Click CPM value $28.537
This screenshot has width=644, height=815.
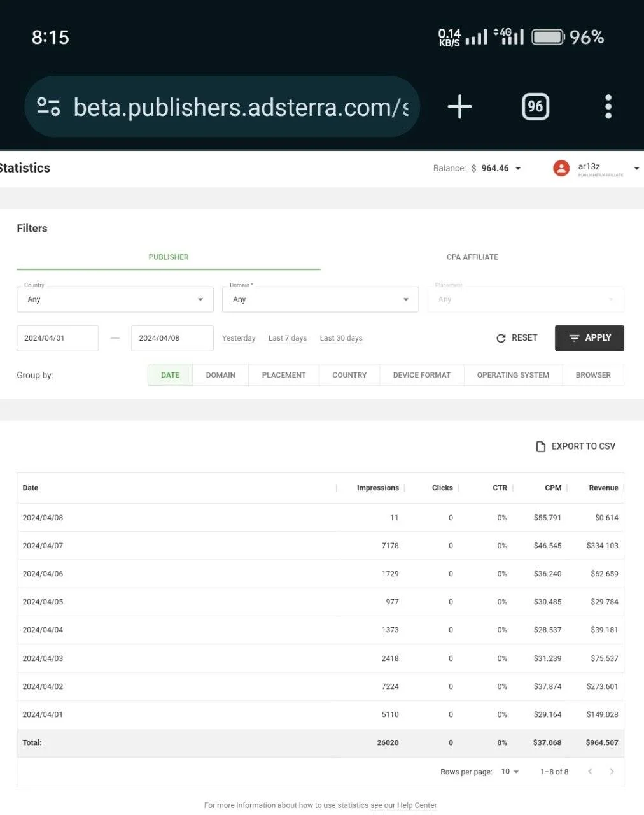tap(547, 630)
